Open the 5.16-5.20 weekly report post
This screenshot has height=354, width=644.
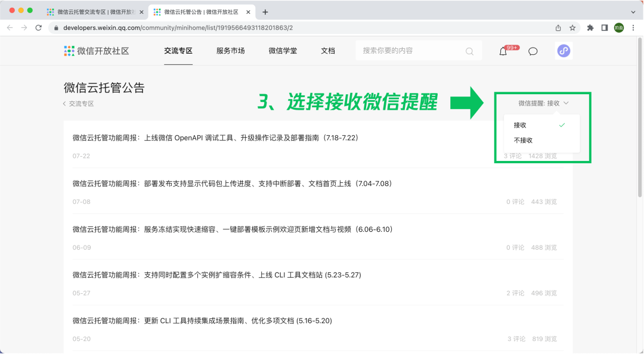point(202,321)
